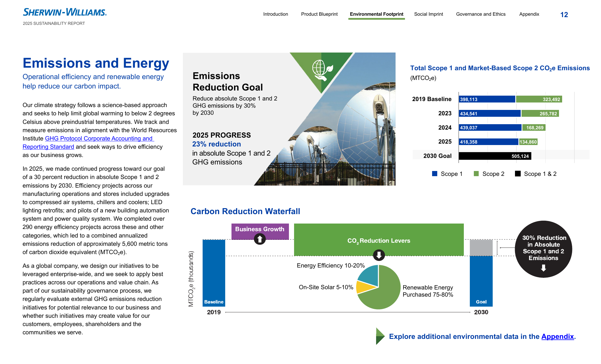Click the '23% reduction' progress text
Viewport: 601px width, 364px height.
(x=217, y=144)
